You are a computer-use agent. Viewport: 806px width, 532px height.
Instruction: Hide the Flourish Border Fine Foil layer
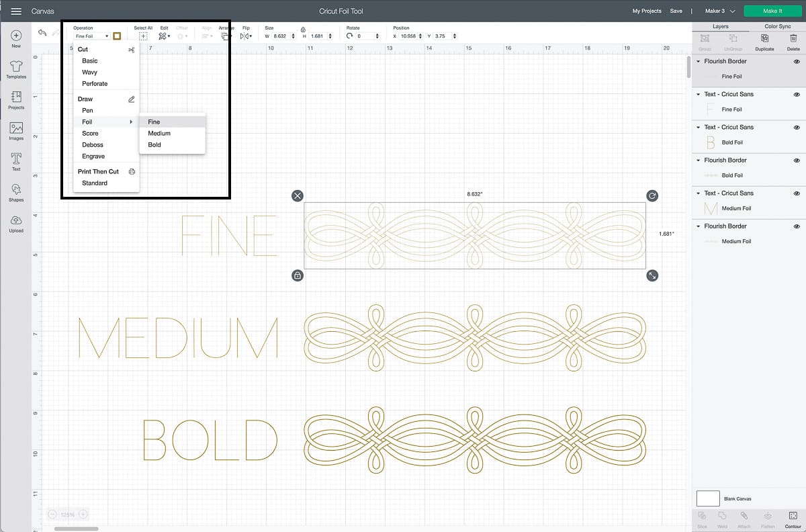pos(797,61)
